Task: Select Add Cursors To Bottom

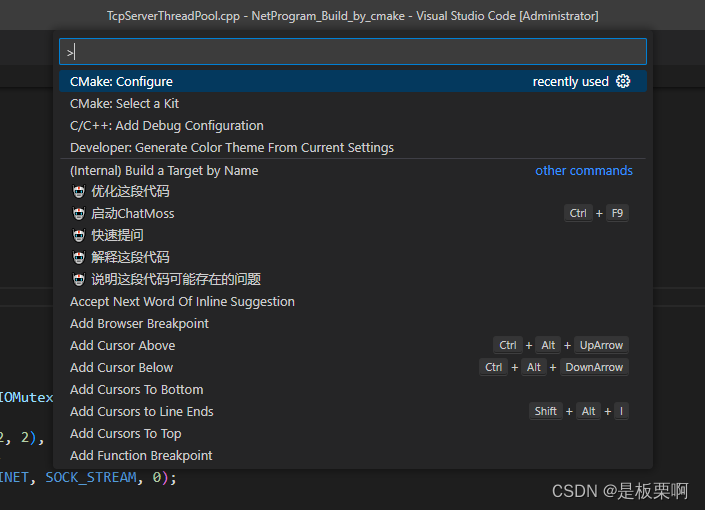Action: (x=353, y=389)
